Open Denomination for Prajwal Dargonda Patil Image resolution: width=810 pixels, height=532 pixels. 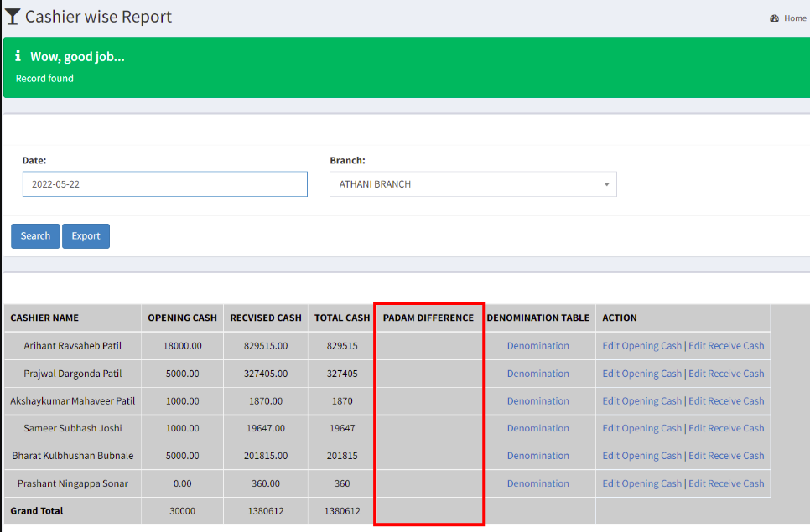[537, 374]
